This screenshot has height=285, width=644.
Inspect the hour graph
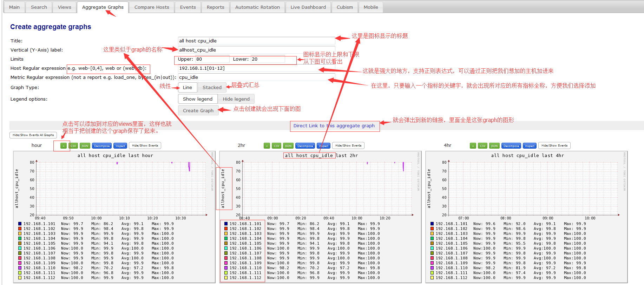click(120, 146)
